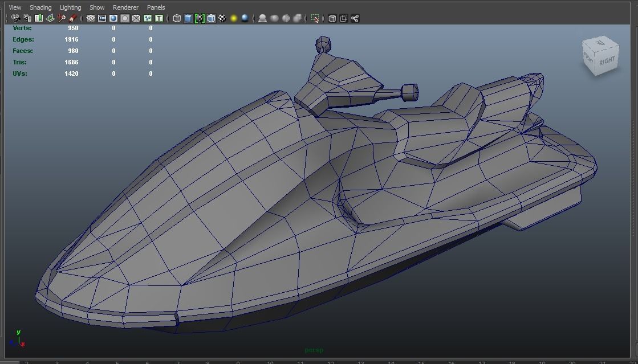Click the 'Verts:' HUD label
This screenshot has width=638, height=364.
pos(22,28)
